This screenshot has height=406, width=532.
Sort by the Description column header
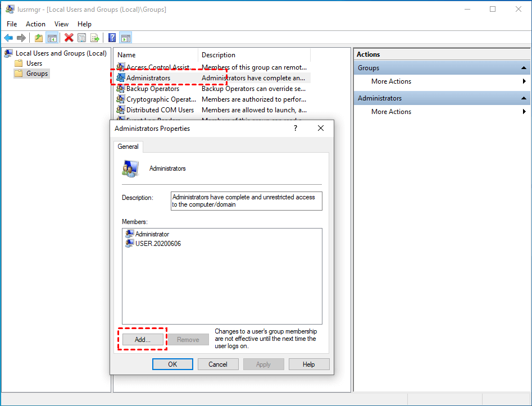click(x=254, y=55)
